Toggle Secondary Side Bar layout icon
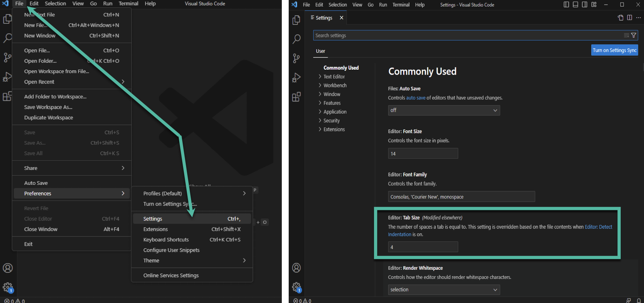This screenshot has width=644, height=303. pyautogui.click(x=585, y=5)
